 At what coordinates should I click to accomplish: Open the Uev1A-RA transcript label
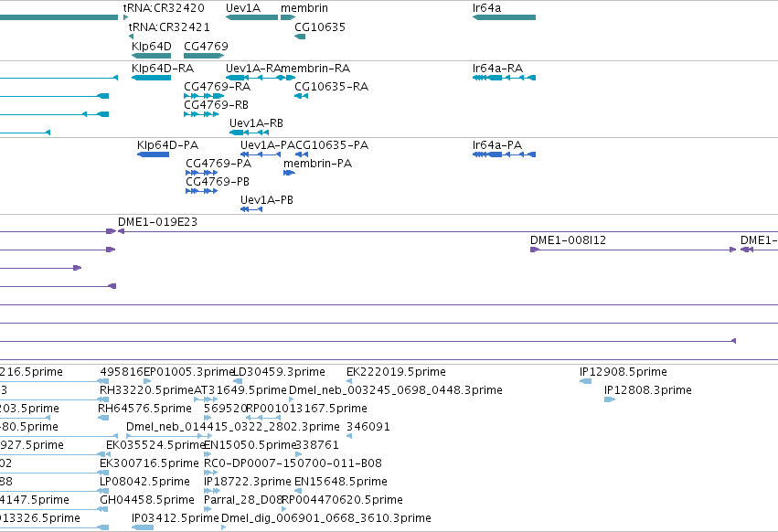click(x=253, y=68)
